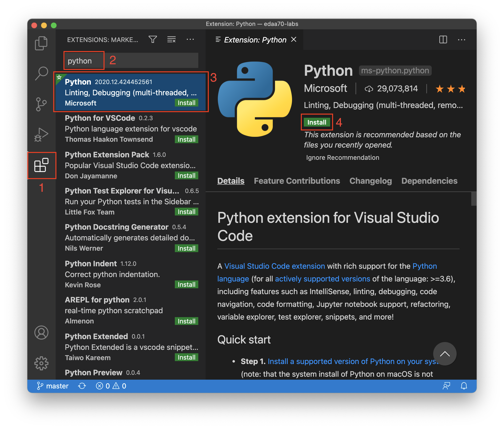Select Python Extended list entry
504x429 pixels.
point(131,347)
